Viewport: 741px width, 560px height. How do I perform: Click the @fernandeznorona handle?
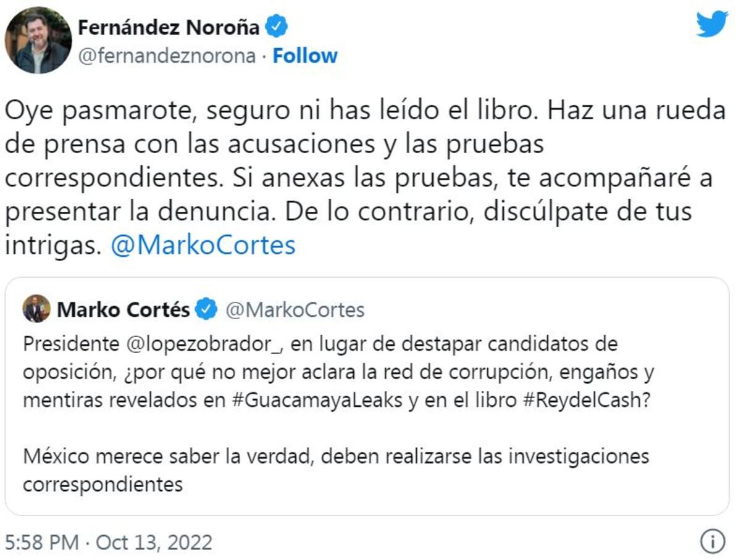166,56
